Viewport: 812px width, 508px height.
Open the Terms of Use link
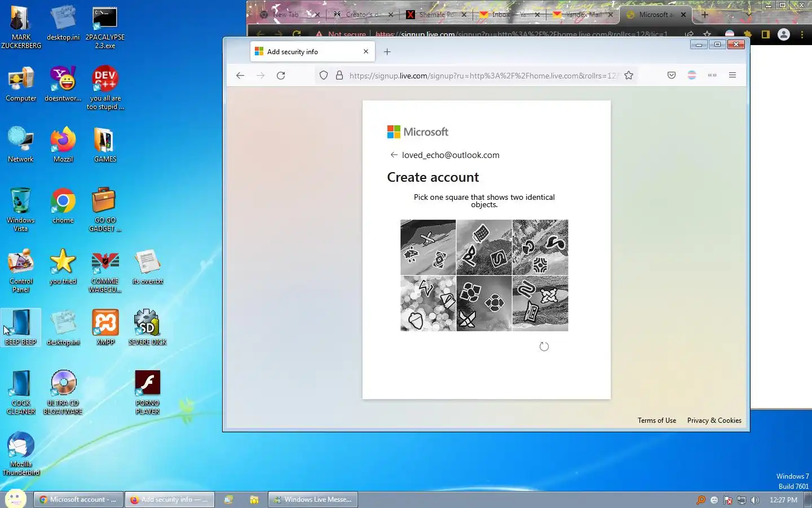click(x=657, y=421)
